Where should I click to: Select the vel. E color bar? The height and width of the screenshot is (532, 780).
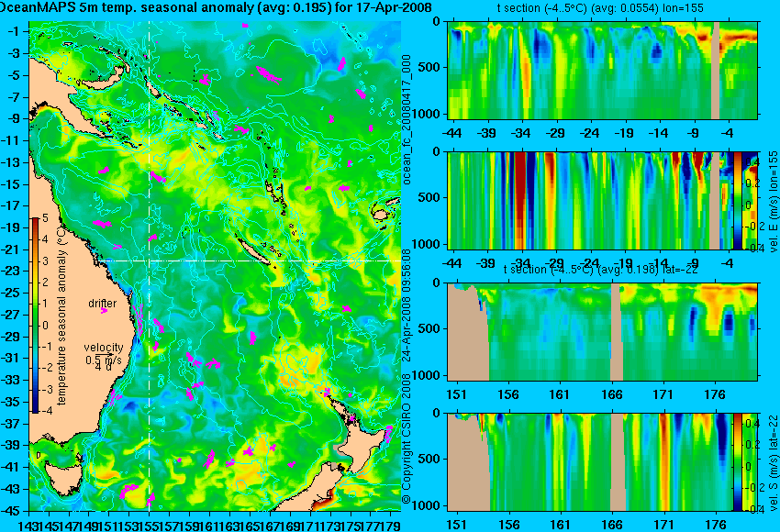coord(738,200)
